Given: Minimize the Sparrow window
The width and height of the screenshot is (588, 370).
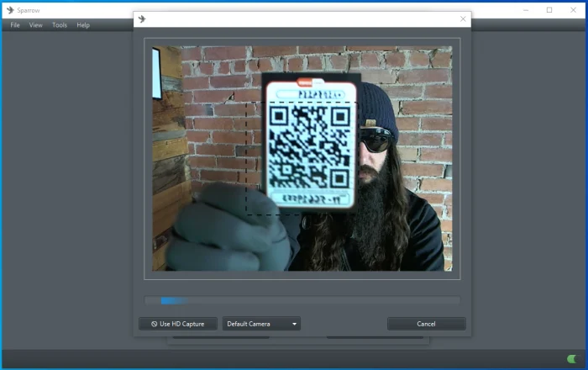Looking at the screenshot, I should (526, 10).
